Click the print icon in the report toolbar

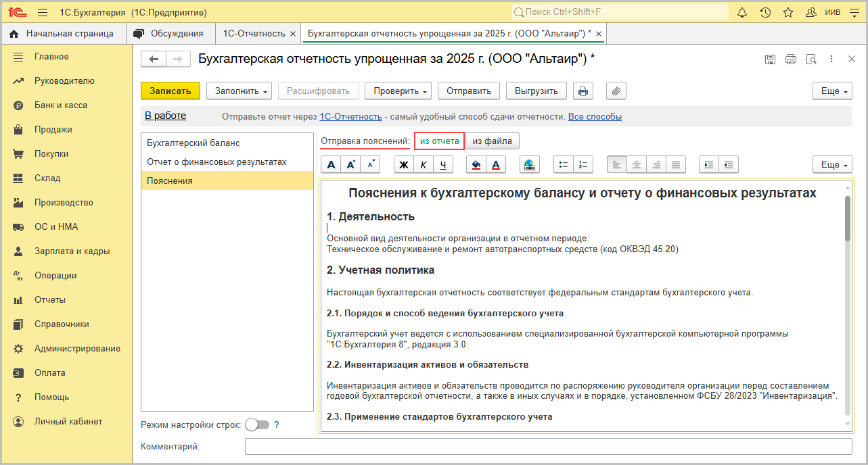coord(583,91)
